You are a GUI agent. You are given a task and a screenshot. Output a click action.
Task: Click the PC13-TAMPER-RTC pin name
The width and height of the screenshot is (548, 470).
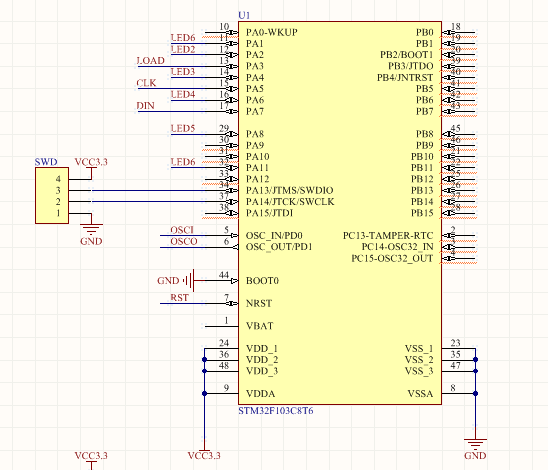[x=388, y=236]
